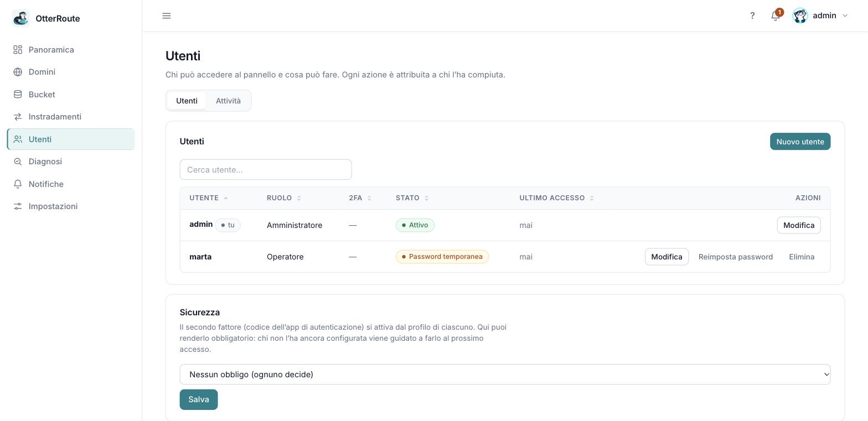
Task: Save security settings with Salva
Action: (x=199, y=399)
